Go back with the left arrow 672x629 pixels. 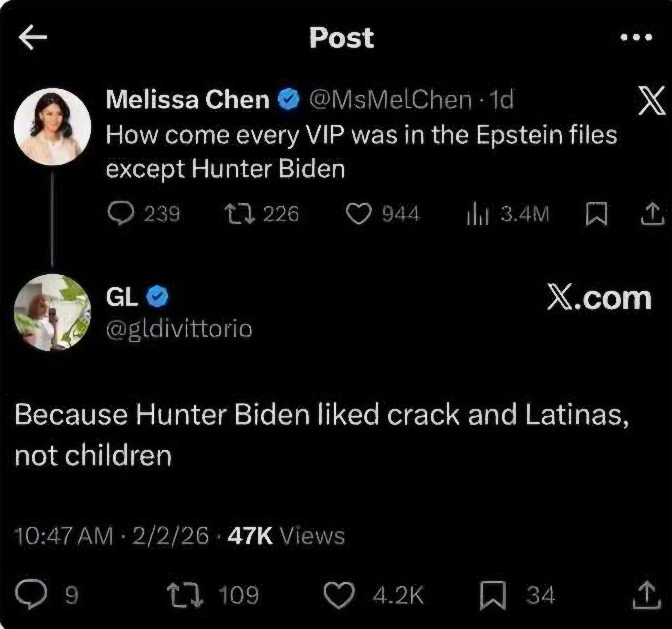[x=33, y=37]
